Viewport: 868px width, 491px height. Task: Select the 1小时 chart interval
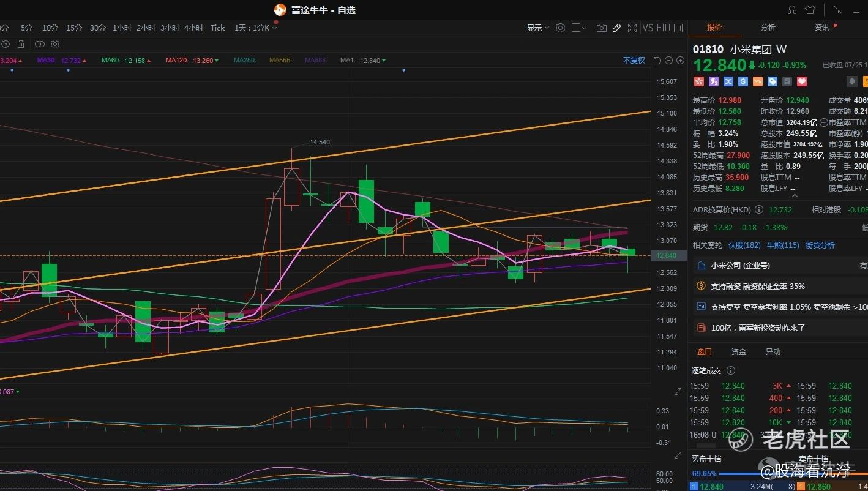click(x=122, y=28)
